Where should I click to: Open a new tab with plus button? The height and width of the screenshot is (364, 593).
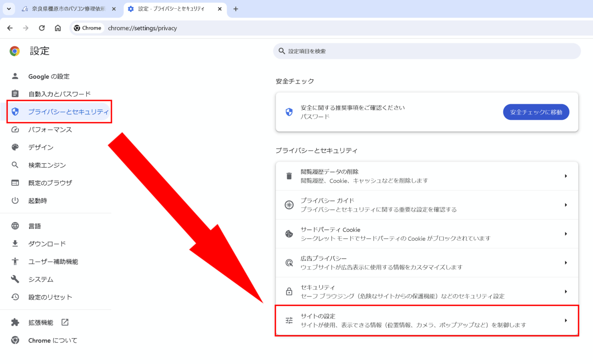pyautogui.click(x=235, y=9)
